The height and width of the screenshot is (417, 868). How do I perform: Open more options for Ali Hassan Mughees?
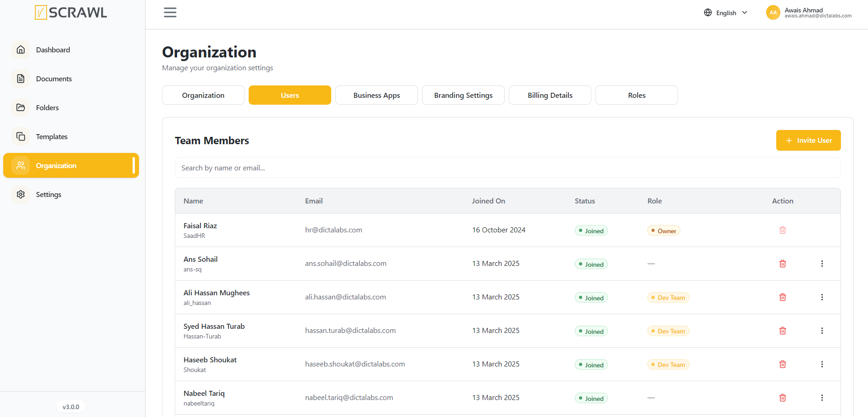(822, 297)
